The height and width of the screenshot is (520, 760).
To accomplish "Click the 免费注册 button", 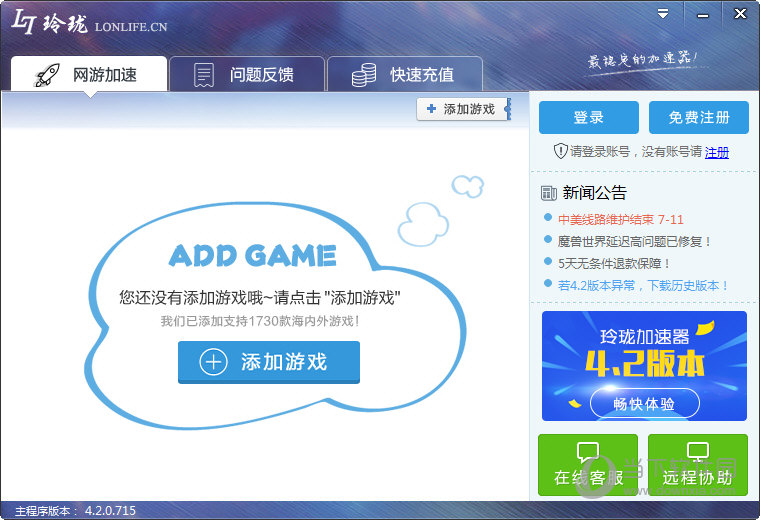I will [x=698, y=117].
